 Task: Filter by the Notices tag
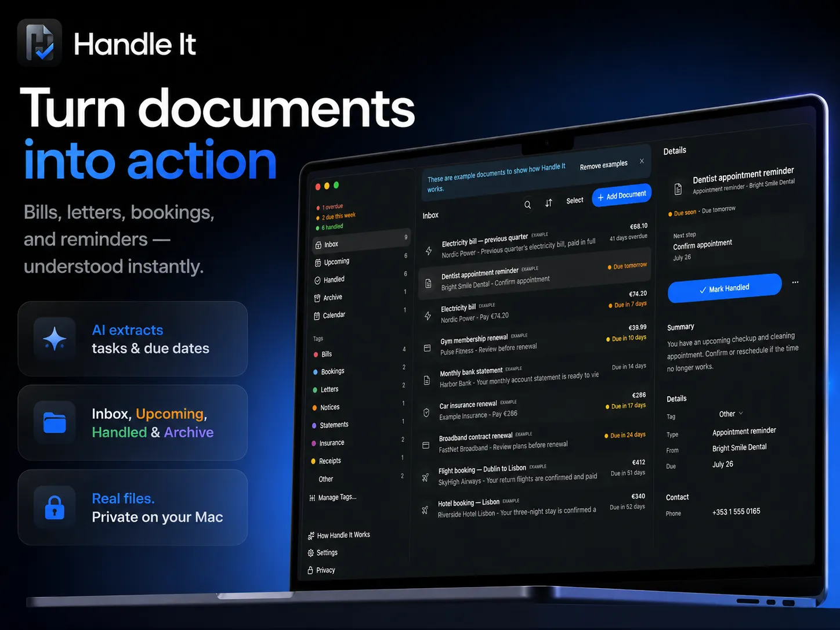point(358,405)
